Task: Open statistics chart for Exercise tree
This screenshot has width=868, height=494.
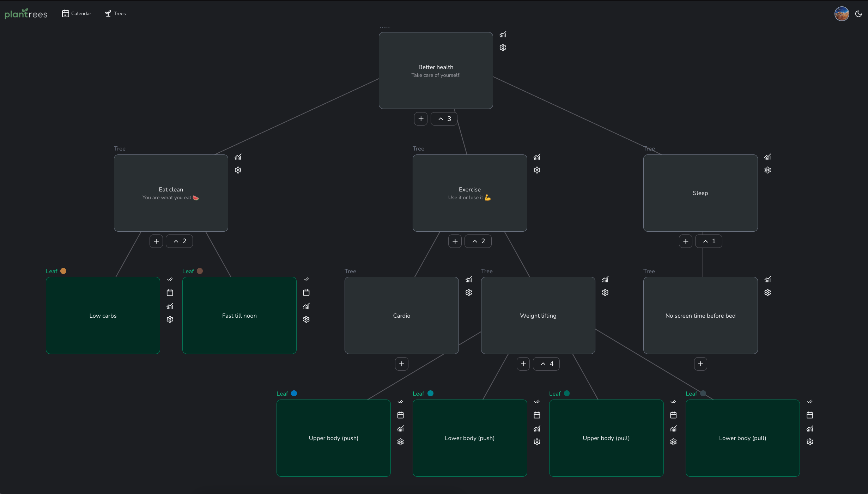Action: tap(537, 157)
